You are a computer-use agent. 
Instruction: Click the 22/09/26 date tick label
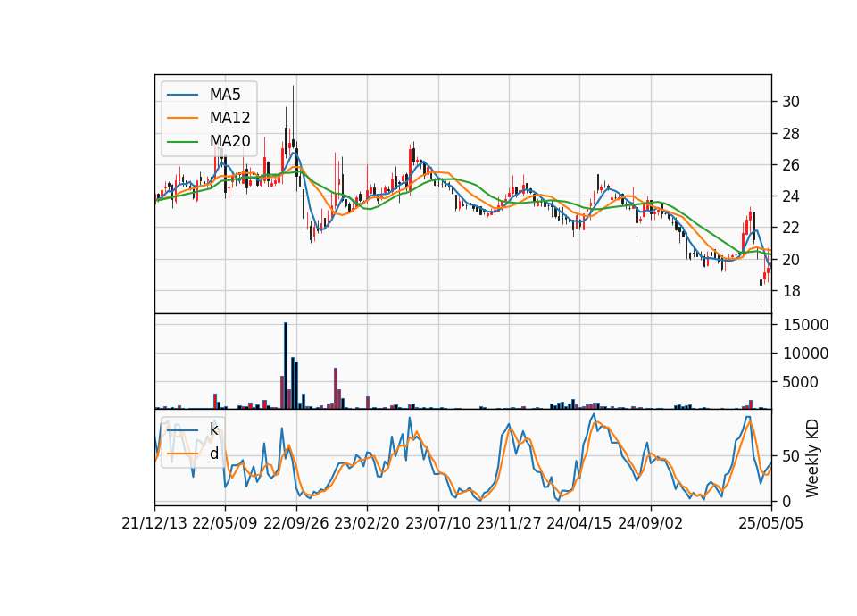296,523
